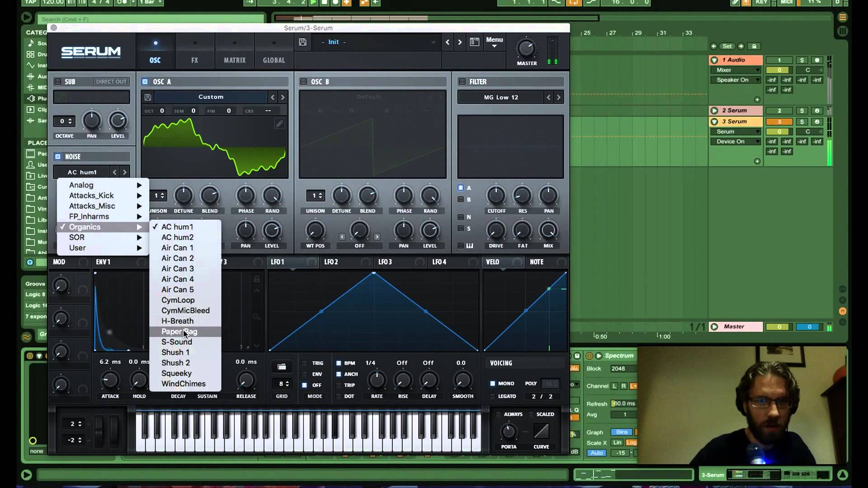Enable LEGATO checkbox
The image size is (868, 488).
click(x=493, y=396)
